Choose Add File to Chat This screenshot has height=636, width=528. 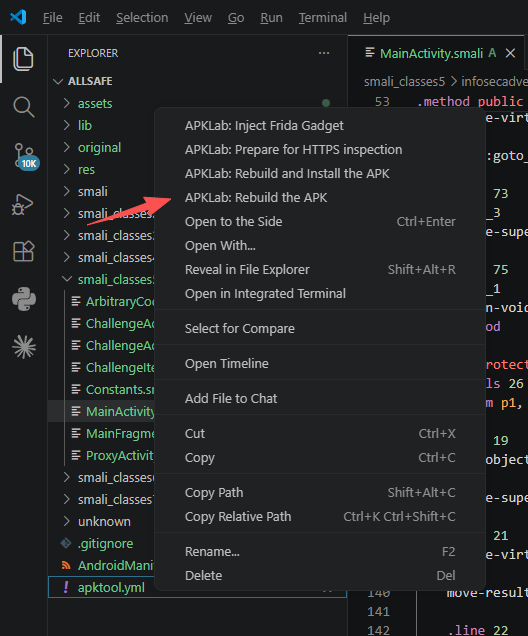[320, 398]
